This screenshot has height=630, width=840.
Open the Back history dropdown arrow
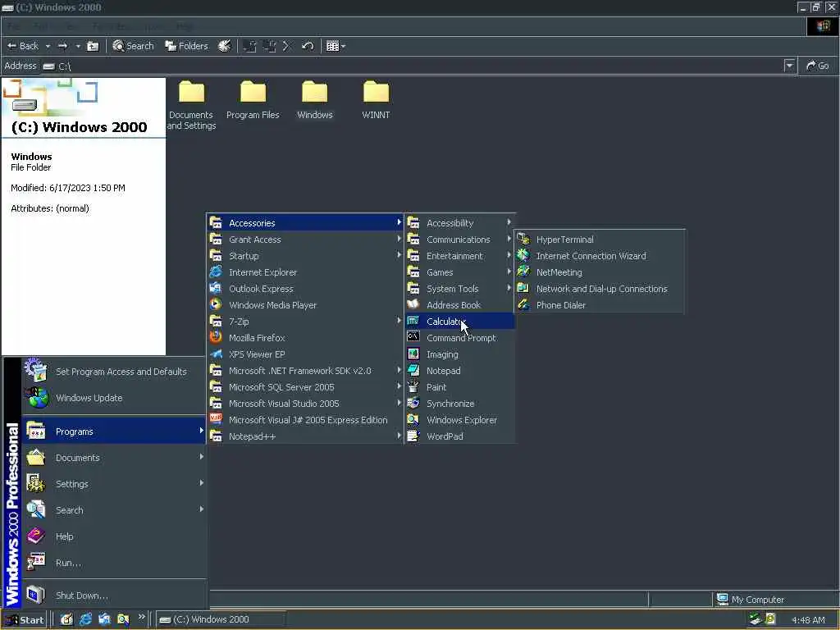click(x=48, y=46)
